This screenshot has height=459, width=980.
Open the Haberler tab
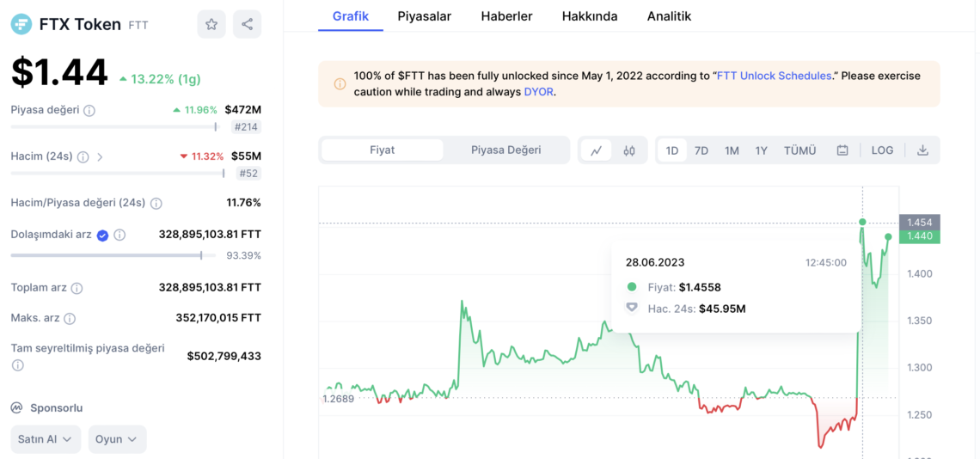(x=507, y=16)
